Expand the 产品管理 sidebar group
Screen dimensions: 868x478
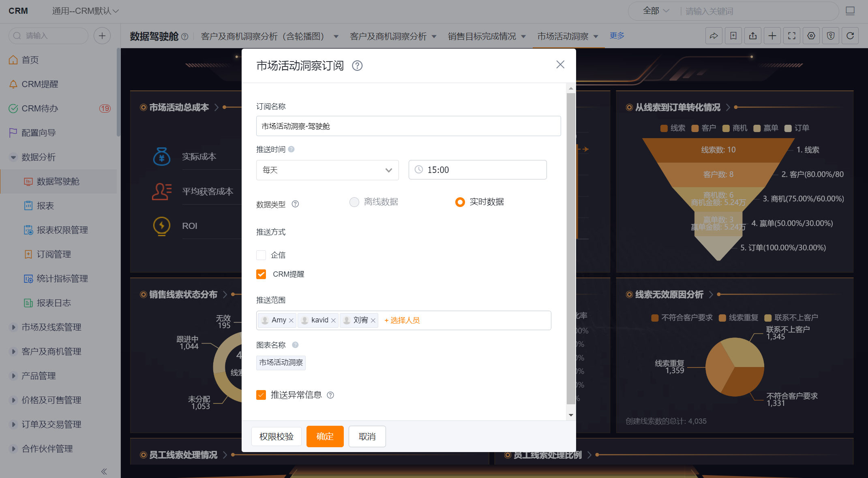(x=13, y=376)
